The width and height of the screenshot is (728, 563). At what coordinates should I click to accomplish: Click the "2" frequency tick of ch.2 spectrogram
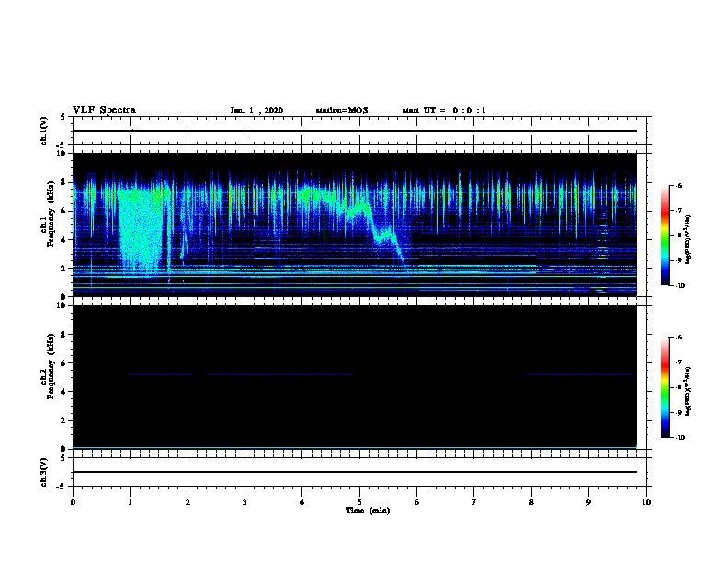click(63, 420)
